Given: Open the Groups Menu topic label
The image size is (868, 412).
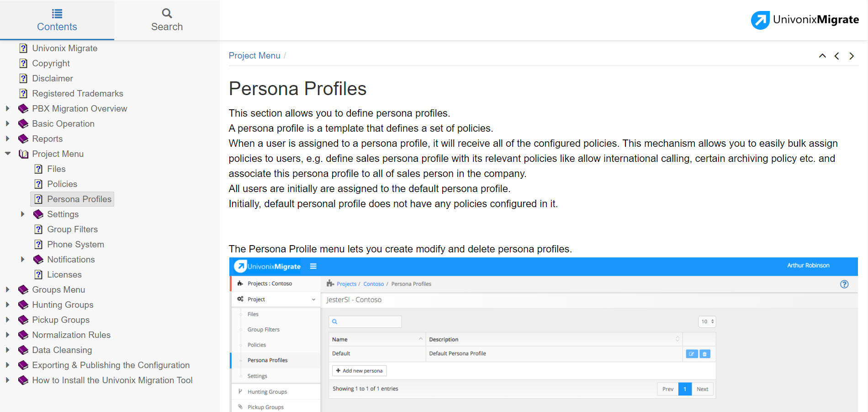Looking at the screenshot, I should (x=58, y=289).
